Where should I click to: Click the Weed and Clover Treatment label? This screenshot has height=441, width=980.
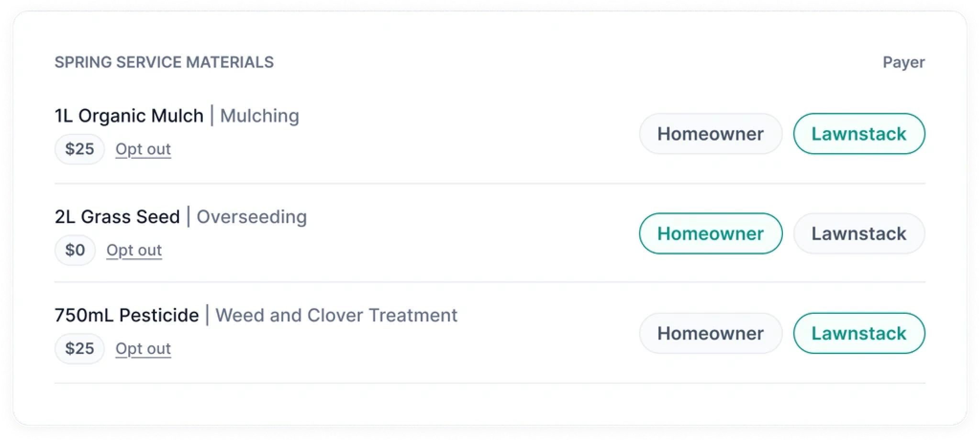336,316
